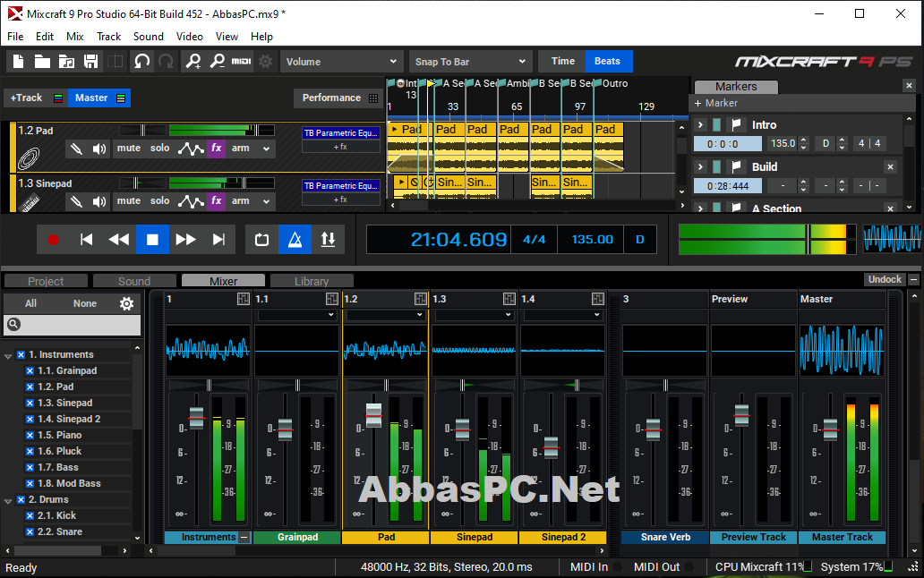924x578 pixels.
Task: Toggle loop playback mode
Action: click(x=261, y=240)
